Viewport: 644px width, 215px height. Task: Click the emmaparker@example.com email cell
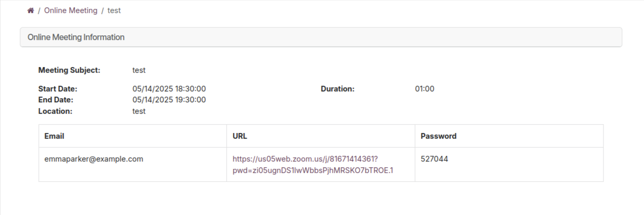pos(94,159)
